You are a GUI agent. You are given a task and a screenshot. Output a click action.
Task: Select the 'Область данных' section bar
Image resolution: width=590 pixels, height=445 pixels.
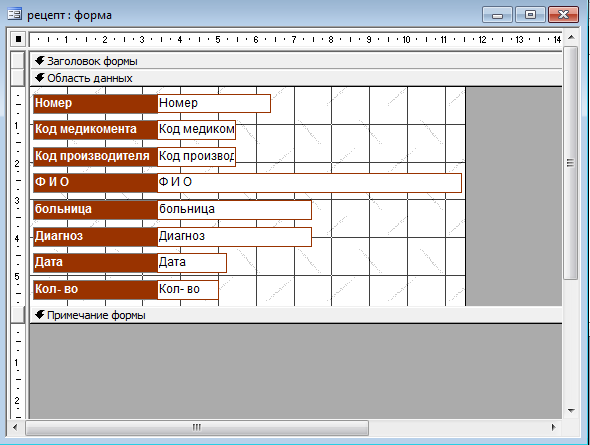coord(296,78)
